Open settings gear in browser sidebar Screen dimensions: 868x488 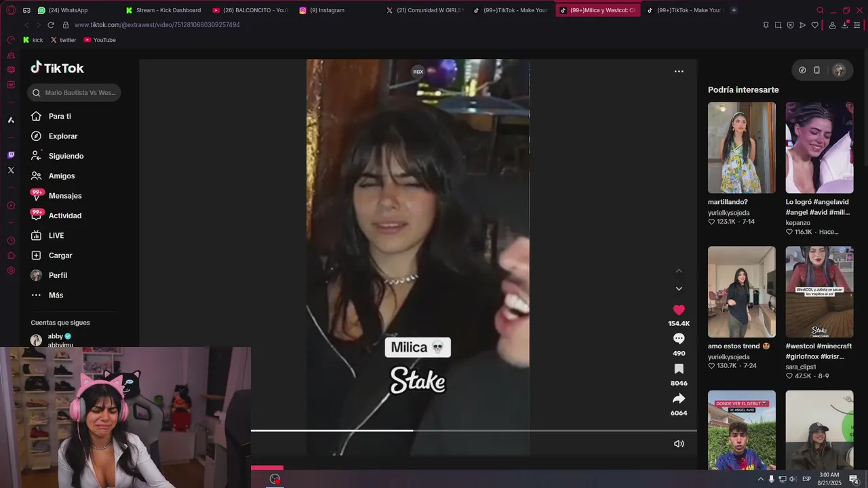(x=11, y=270)
